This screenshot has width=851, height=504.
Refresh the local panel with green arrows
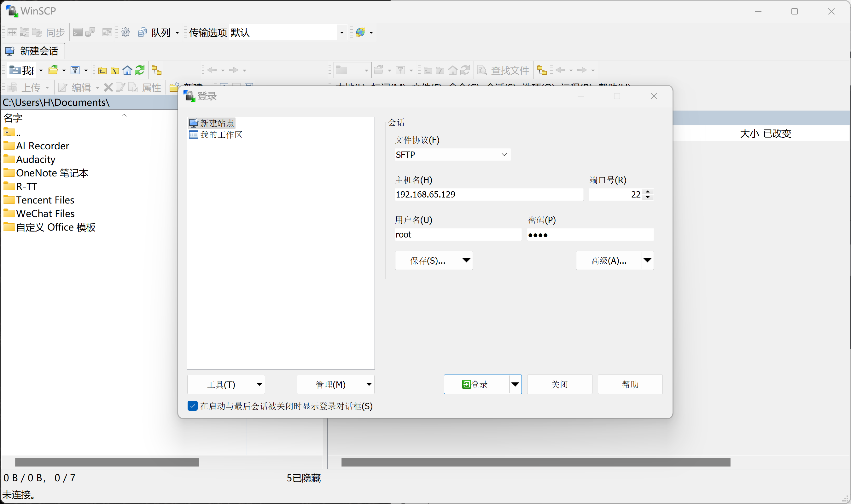140,70
